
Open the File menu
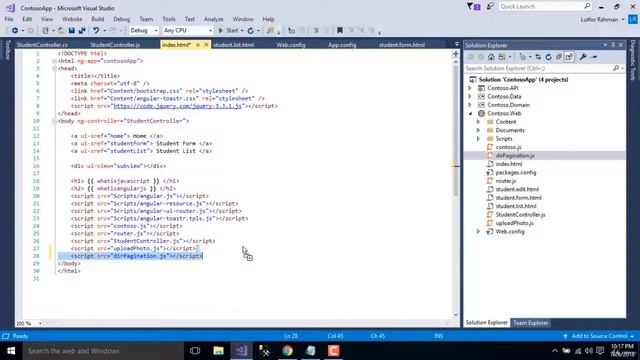(9, 19)
